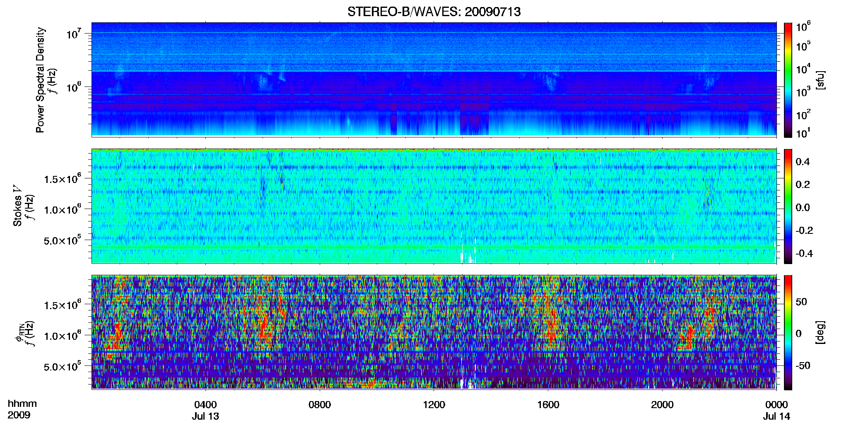This screenshot has width=868, height=447.
Task: Click the Jul 13 date label
Action: pos(205,416)
